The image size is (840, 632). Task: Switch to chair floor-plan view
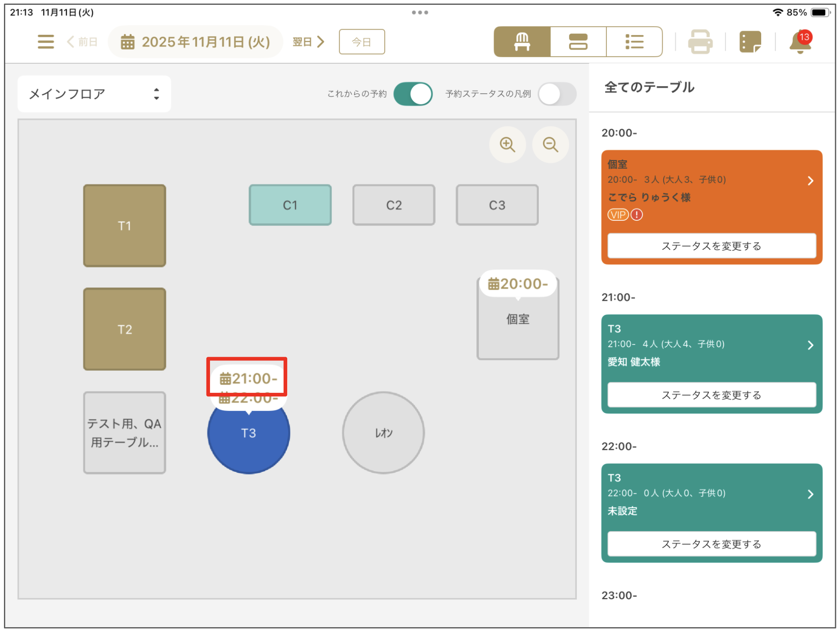coord(522,42)
